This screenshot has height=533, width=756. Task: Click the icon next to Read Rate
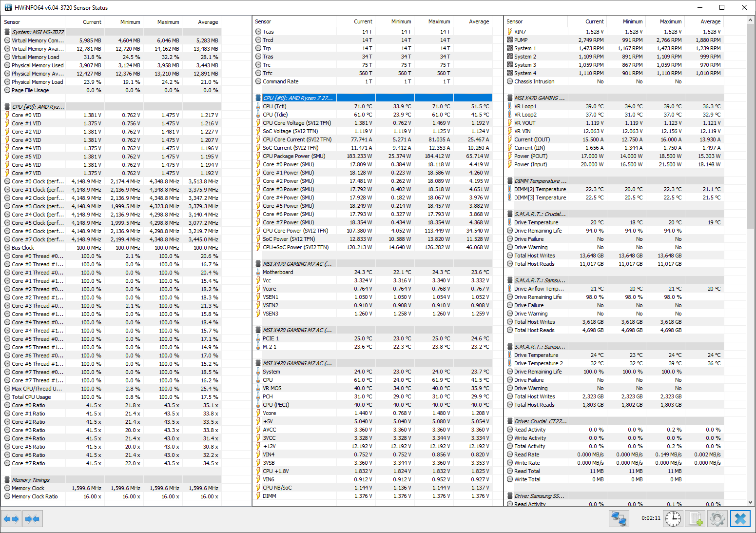pos(510,454)
